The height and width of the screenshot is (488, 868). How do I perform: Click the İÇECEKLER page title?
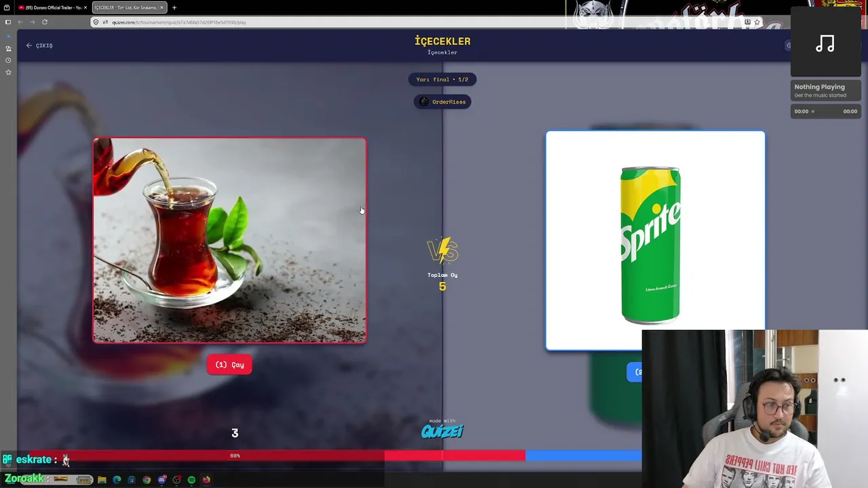point(442,41)
